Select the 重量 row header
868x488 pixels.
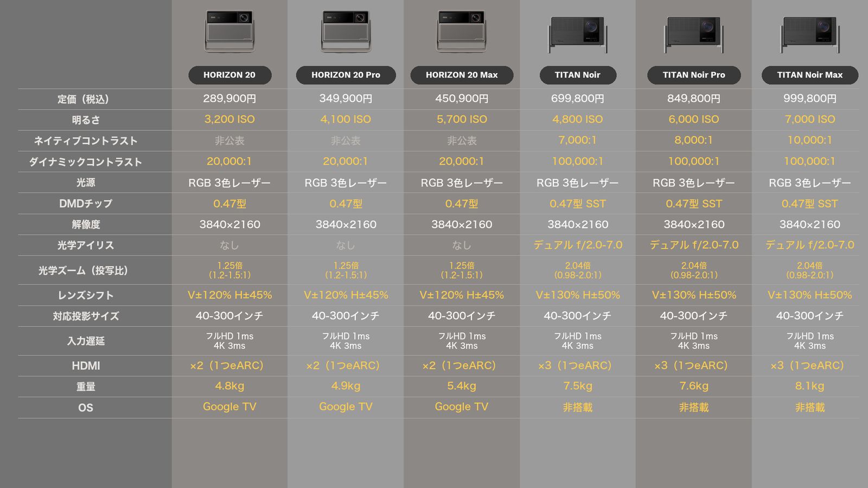click(x=86, y=387)
